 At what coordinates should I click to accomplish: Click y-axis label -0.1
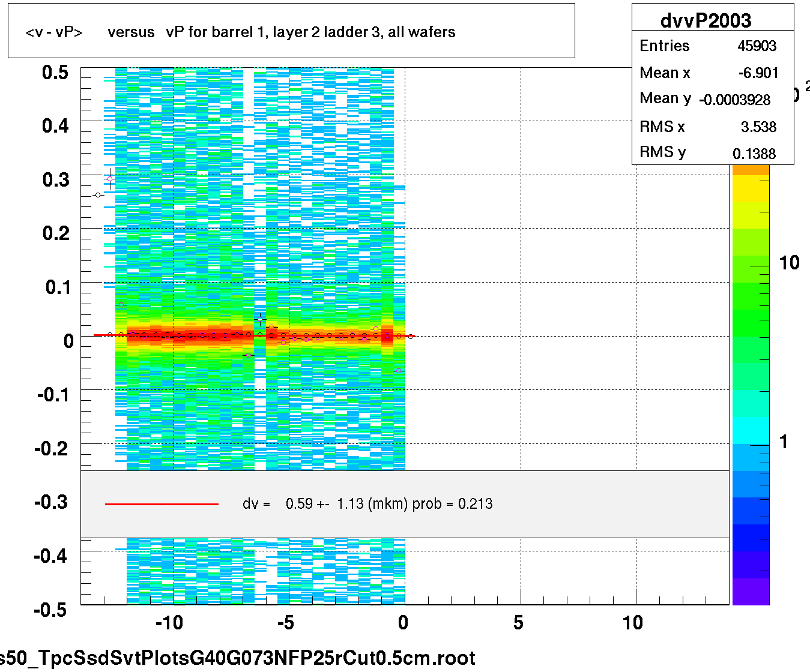pos(53,395)
